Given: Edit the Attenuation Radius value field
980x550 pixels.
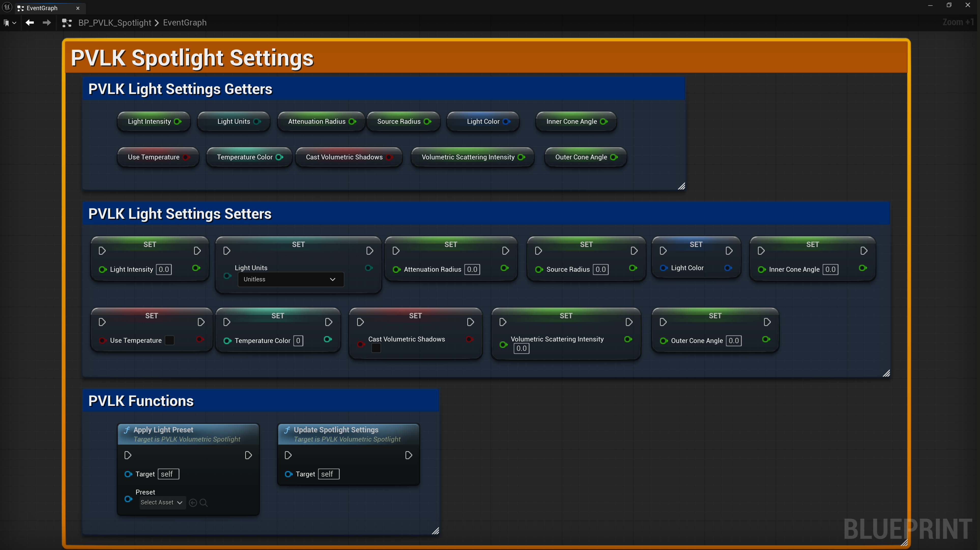Looking at the screenshot, I should 472,269.
